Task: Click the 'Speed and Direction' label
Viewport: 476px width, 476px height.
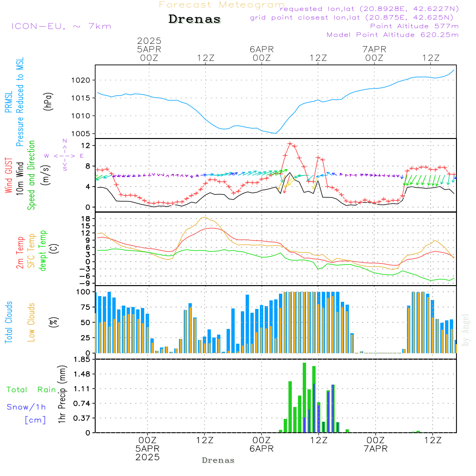Action: coord(31,175)
